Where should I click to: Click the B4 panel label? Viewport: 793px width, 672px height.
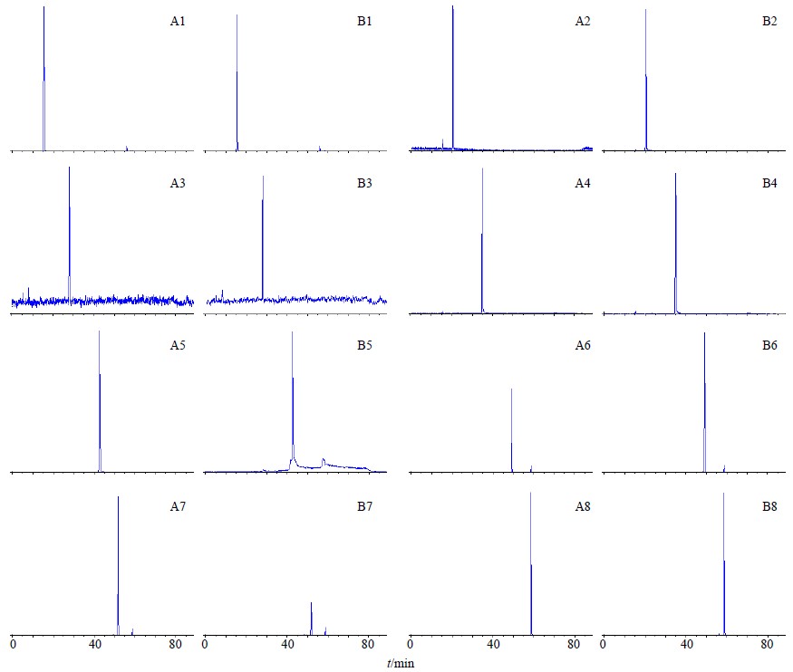[x=769, y=184]
